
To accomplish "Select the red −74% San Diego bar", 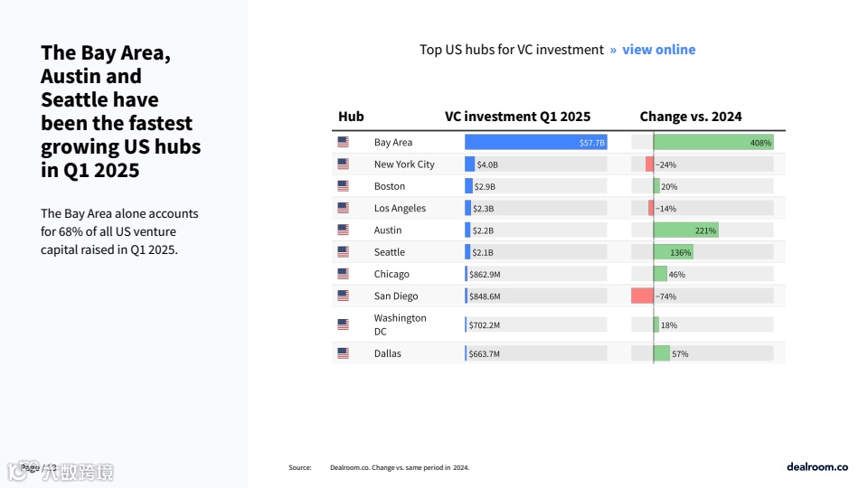I will (642, 296).
